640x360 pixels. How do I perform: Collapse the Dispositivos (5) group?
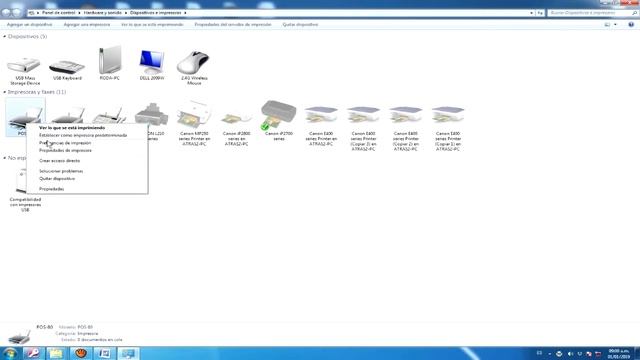4,36
